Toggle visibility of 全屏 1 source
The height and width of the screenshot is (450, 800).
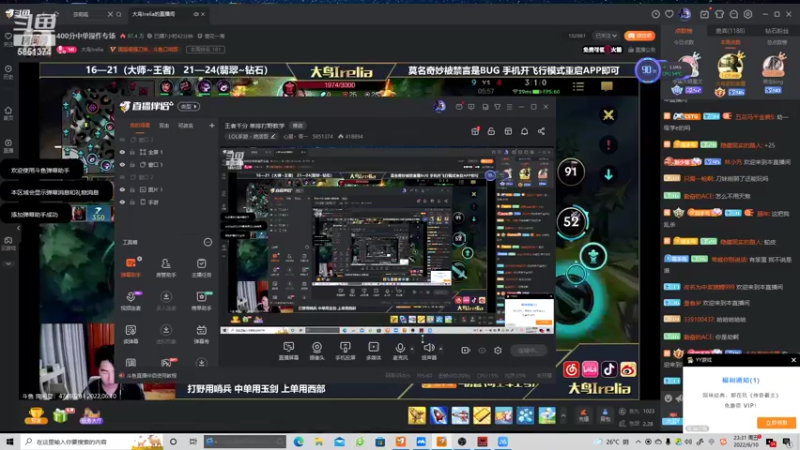(x=122, y=152)
